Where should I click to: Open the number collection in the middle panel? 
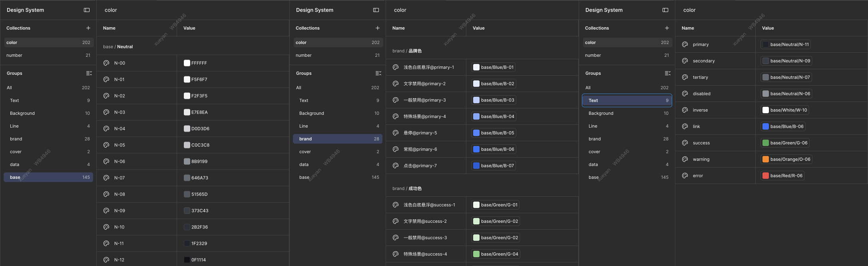coord(338,55)
